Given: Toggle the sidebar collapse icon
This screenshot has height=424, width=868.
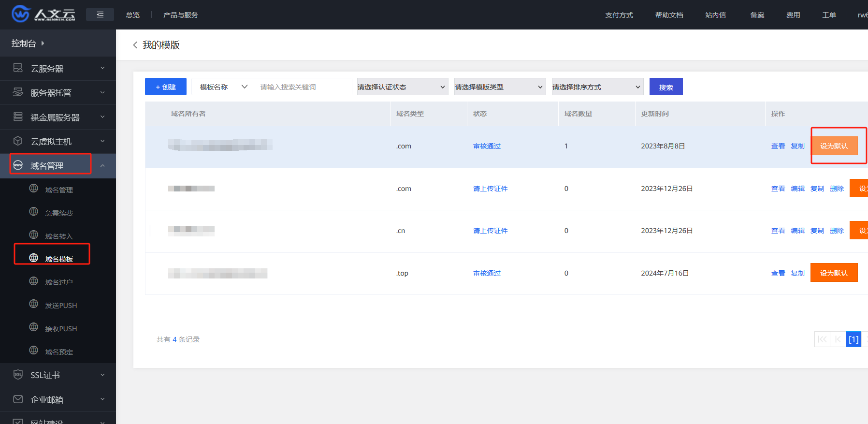Looking at the screenshot, I should coord(100,15).
